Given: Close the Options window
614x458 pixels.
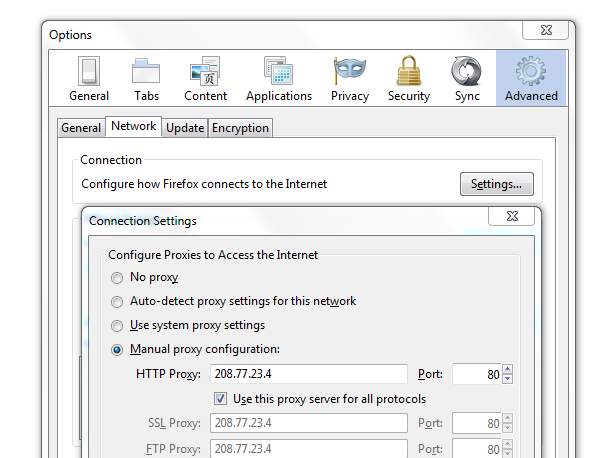Looking at the screenshot, I should point(546,30).
